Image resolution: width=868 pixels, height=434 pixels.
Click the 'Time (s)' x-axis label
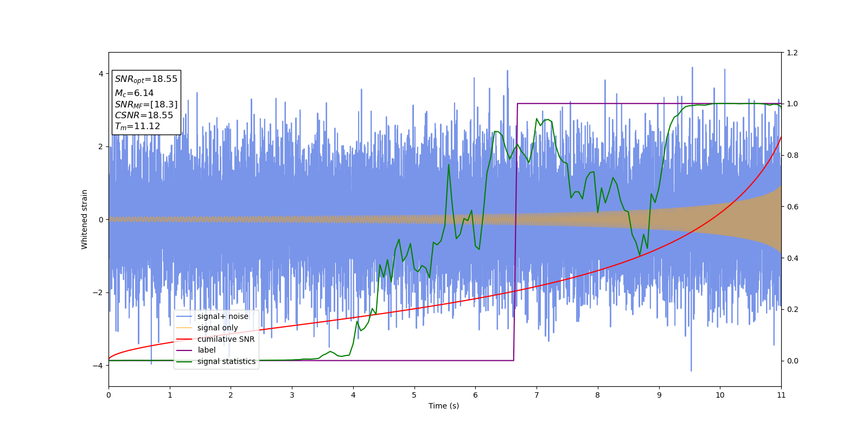click(x=444, y=406)
